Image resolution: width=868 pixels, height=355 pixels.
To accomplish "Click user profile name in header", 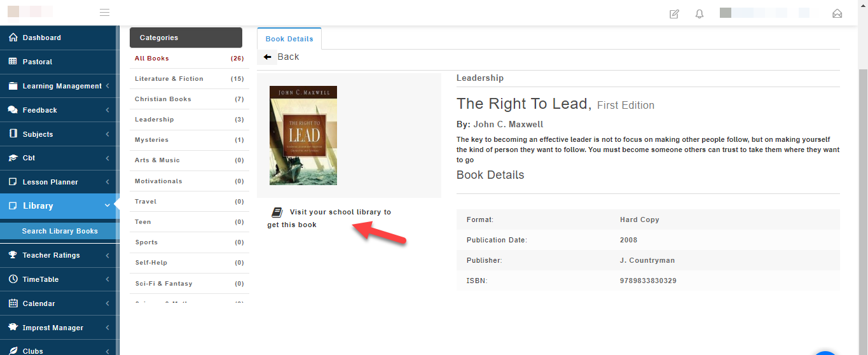I will 764,13.
